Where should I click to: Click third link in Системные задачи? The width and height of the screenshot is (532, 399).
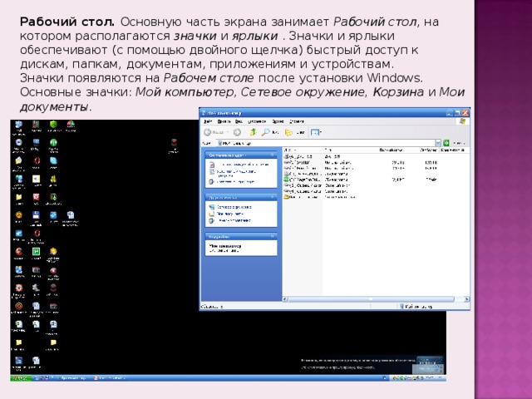232,182
